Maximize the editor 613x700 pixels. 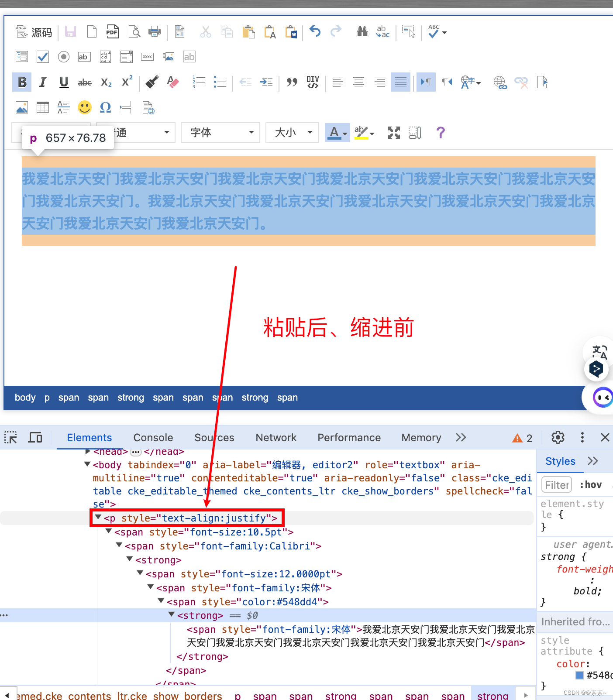tap(394, 133)
